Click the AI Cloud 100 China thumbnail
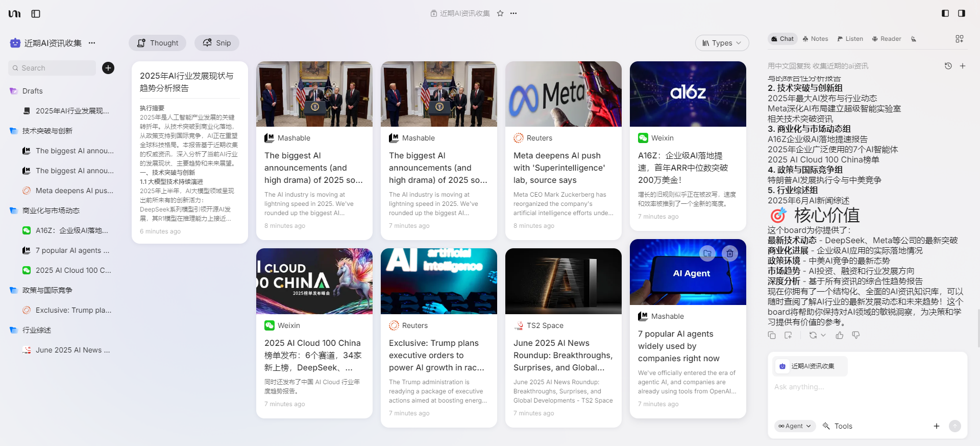 (x=314, y=281)
